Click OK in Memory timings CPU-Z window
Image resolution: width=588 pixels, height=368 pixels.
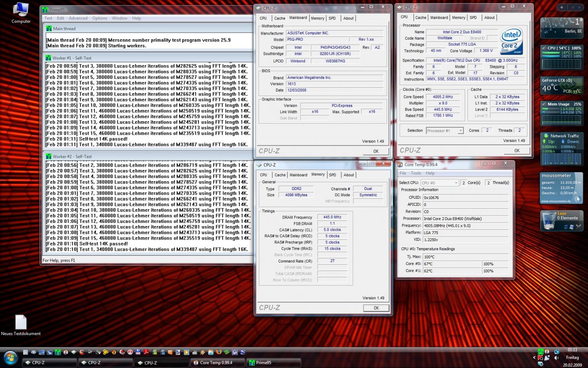click(x=376, y=308)
